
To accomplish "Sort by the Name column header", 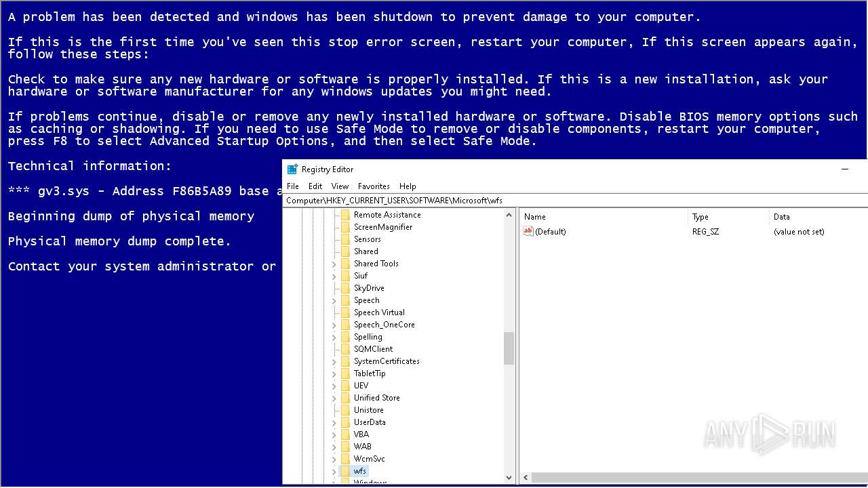I will click(x=604, y=217).
